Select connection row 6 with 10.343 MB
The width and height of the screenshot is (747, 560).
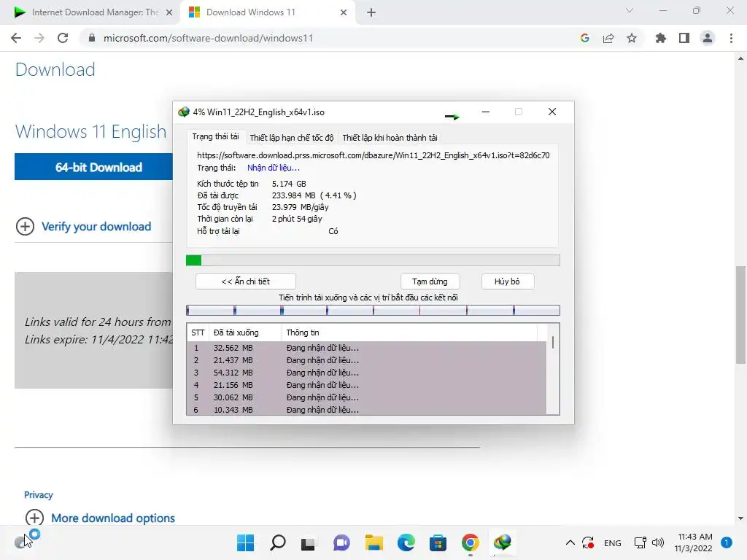tap(366, 410)
